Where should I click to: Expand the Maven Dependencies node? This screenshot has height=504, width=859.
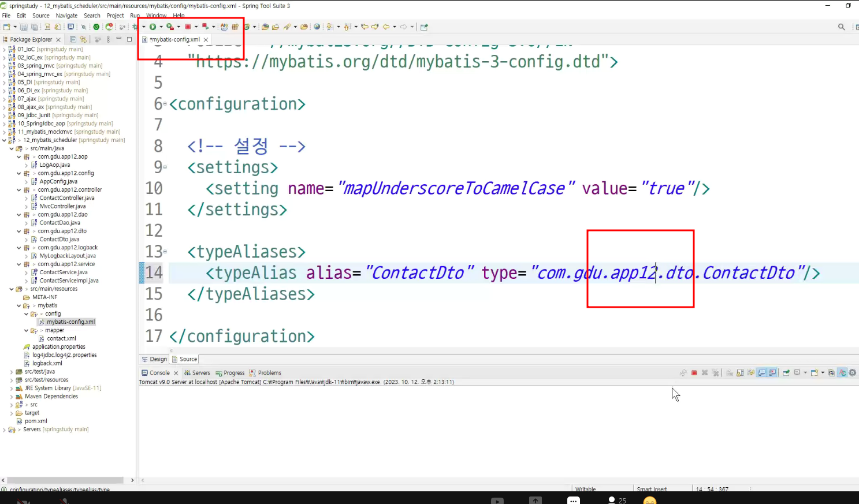[x=12, y=397]
